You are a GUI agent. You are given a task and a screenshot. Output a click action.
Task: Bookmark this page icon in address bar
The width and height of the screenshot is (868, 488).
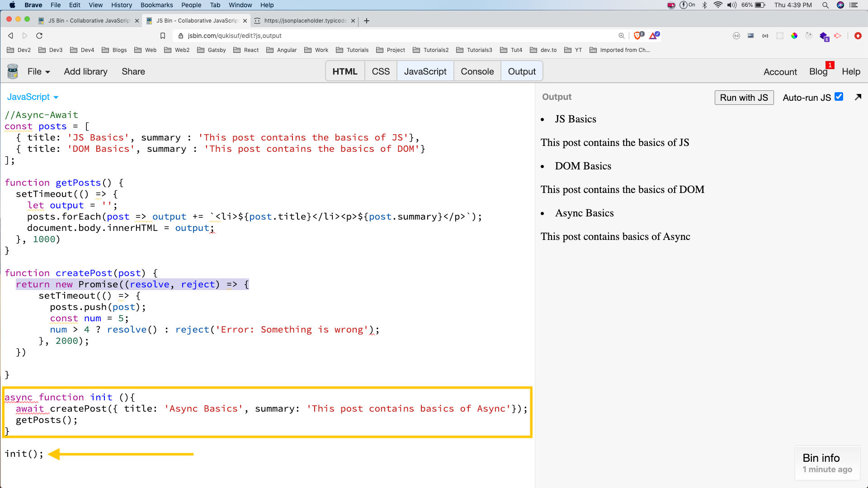(x=163, y=36)
